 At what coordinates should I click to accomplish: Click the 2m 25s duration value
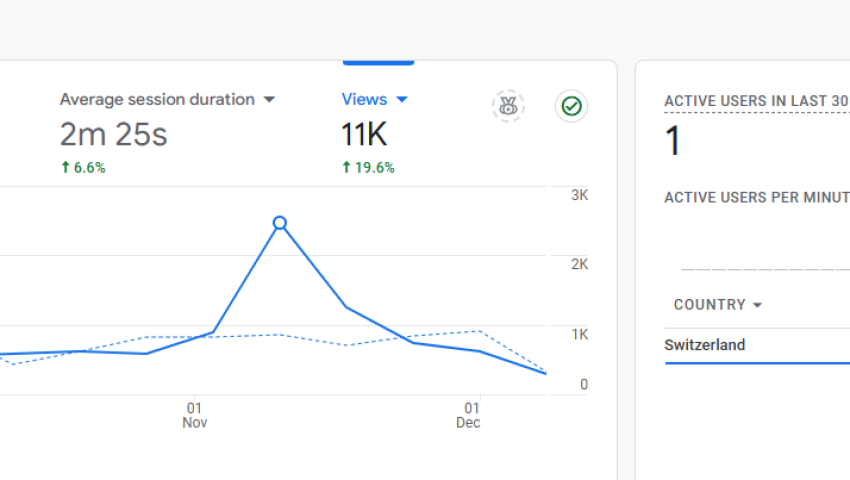point(113,134)
